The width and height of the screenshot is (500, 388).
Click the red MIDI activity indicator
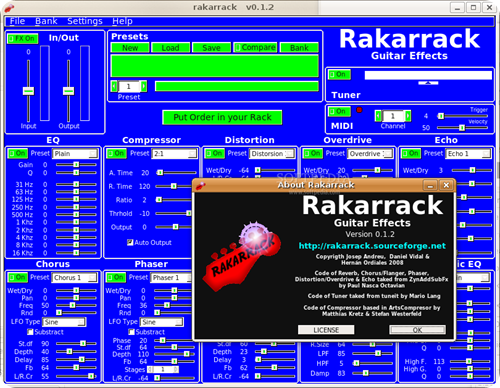(359, 110)
